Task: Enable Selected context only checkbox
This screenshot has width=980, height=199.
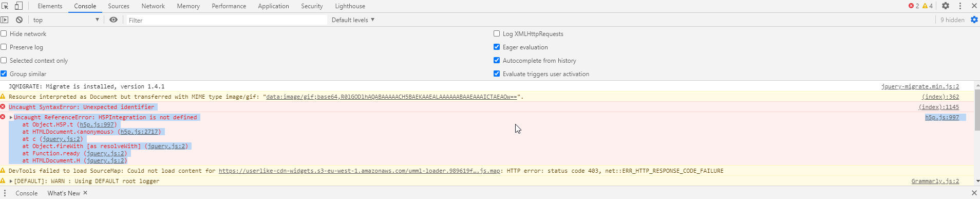Action: pyautogui.click(x=4, y=60)
